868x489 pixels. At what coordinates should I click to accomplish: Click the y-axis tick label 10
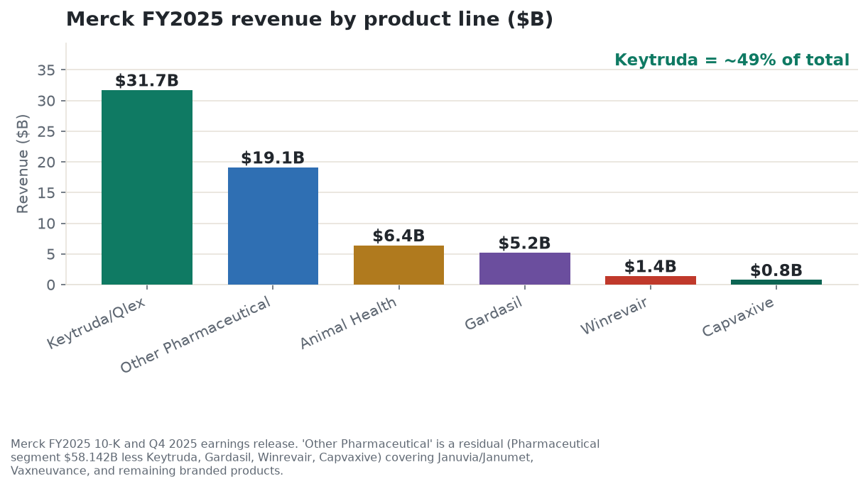click(47, 224)
